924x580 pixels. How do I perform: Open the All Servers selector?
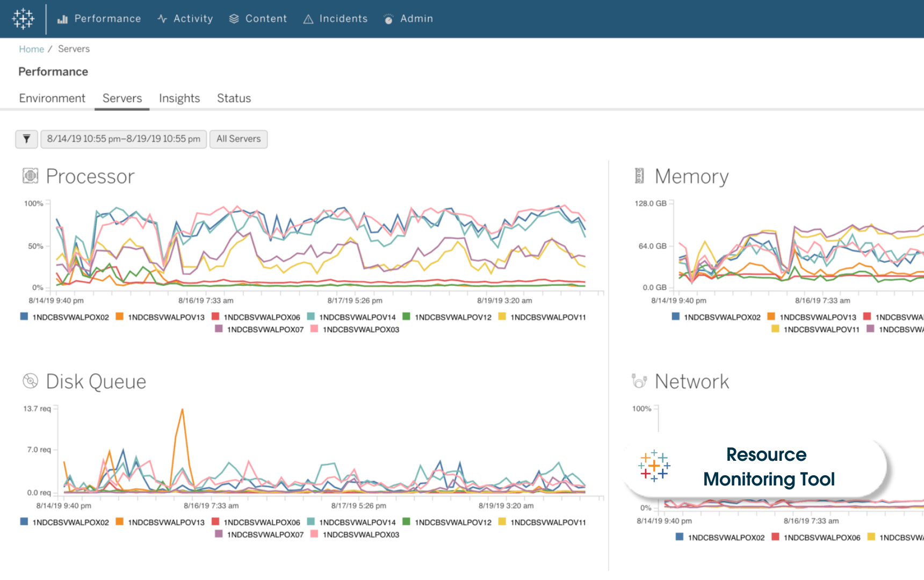(239, 139)
